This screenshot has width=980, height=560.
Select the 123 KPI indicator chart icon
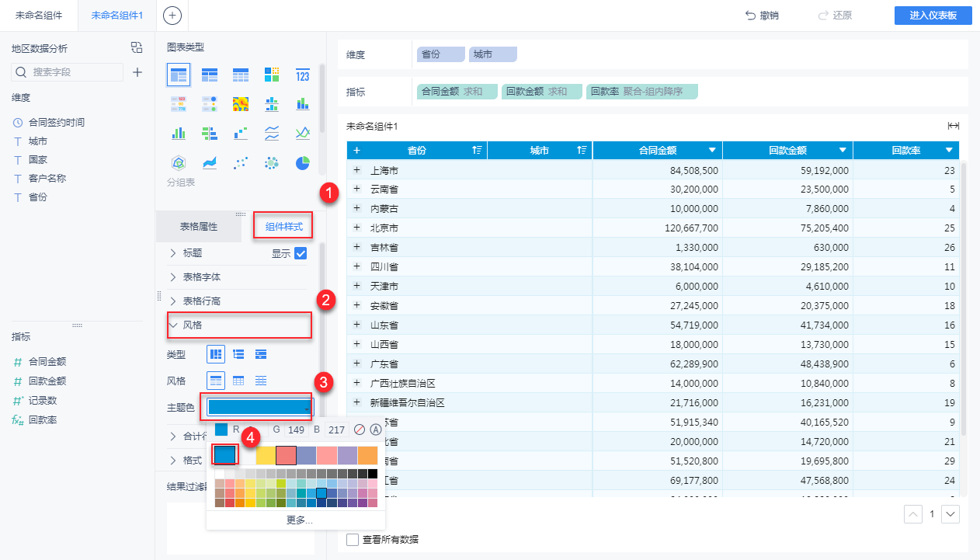[303, 75]
